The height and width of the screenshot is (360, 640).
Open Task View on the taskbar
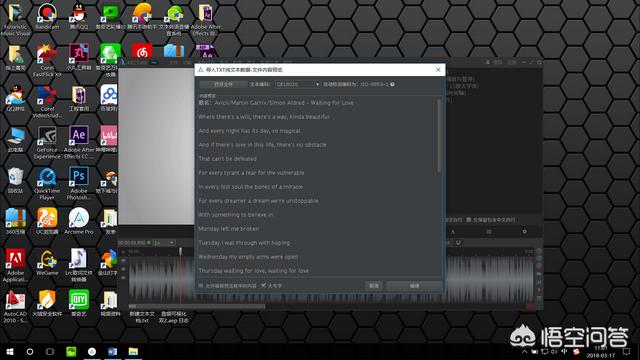(50, 351)
